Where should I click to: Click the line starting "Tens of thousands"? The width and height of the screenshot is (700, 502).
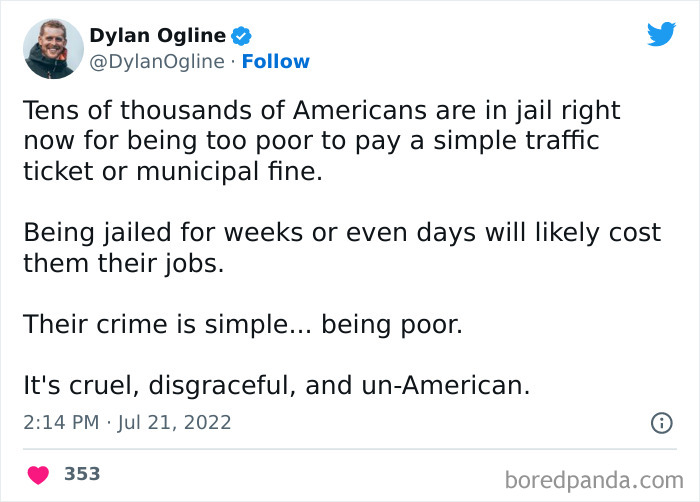pyautogui.click(x=321, y=110)
